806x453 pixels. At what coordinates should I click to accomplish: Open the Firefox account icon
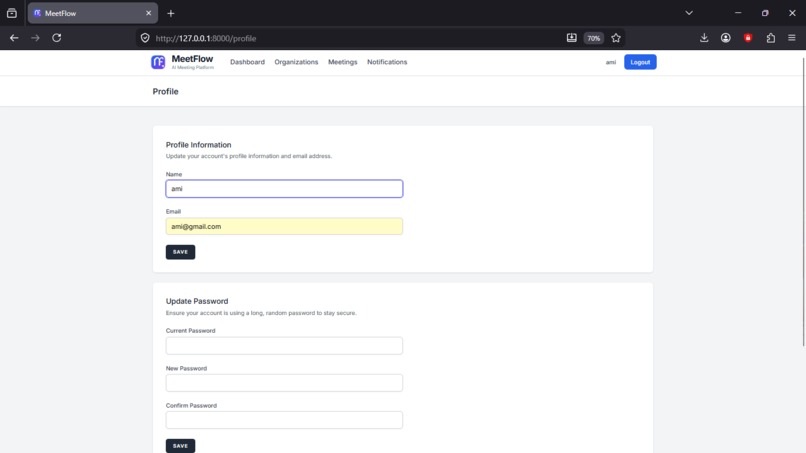coord(726,38)
